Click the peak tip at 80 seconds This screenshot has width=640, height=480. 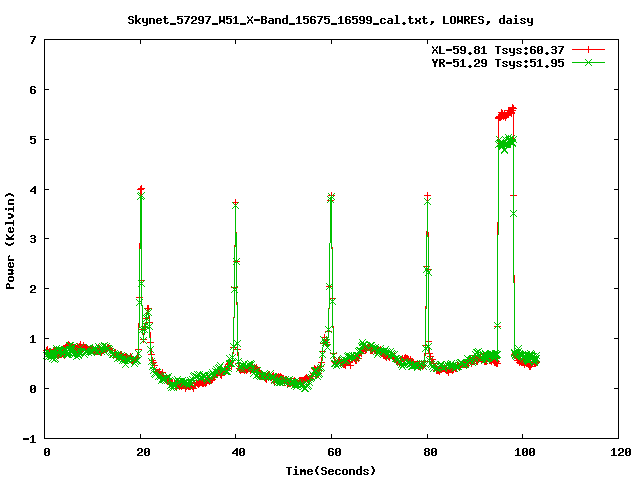pyautogui.click(x=427, y=196)
